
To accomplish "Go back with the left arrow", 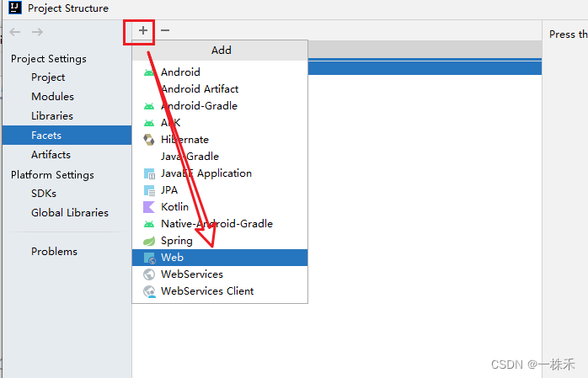I will pyautogui.click(x=15, y=32).
